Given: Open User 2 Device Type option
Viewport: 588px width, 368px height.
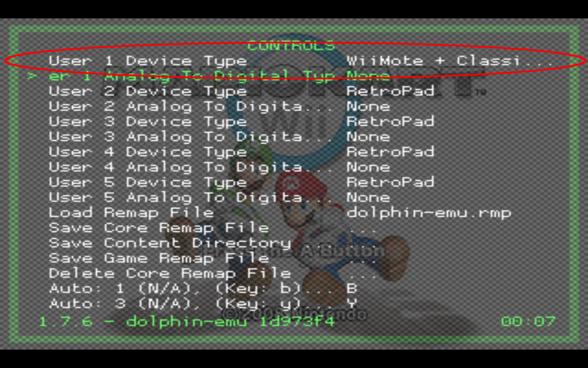Looking at the screenshot, I should point(148,91).
